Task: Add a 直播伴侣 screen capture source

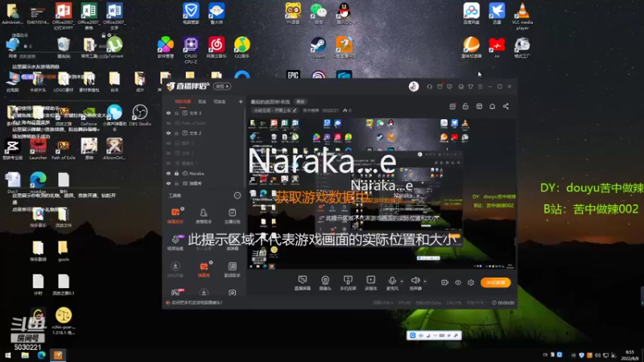Action: [x=303, y=283]
